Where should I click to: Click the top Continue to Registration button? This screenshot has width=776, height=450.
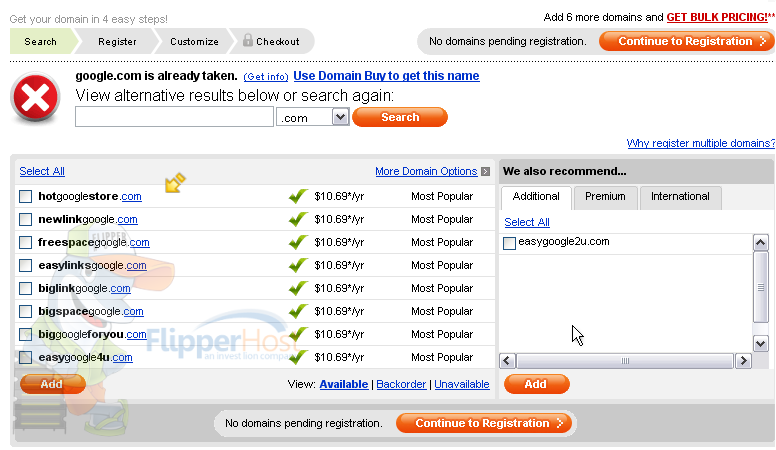(x=686, y=41)
